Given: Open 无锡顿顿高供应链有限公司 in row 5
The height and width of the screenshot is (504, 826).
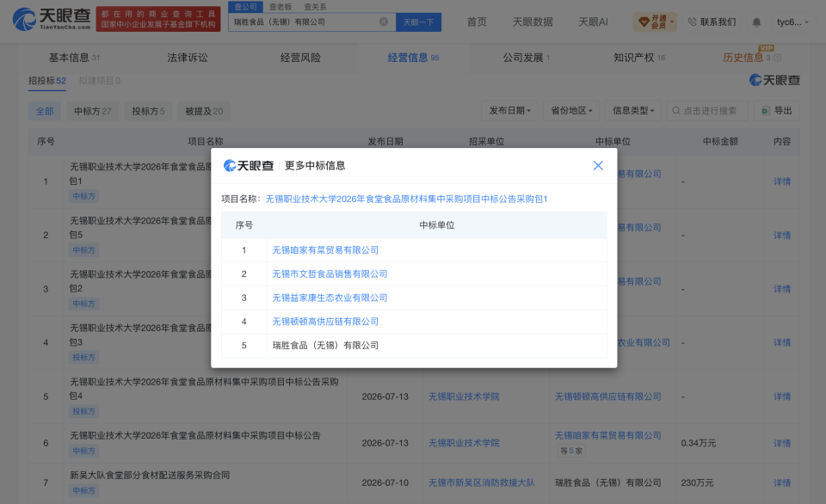Looking at the screenshot, I should coord(608,396).
